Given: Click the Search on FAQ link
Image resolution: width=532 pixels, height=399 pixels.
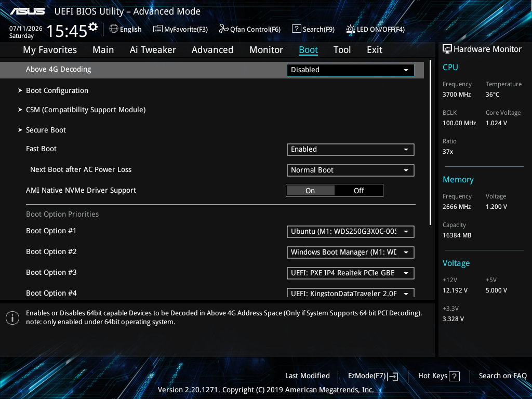Looking at the screenshot, I should 503,376.
